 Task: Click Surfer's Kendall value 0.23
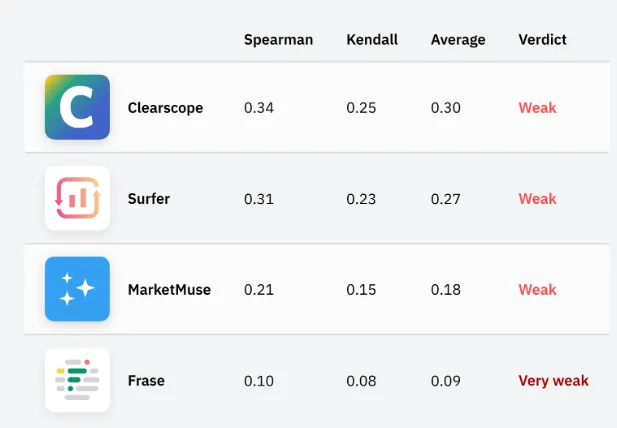(361, 199)
